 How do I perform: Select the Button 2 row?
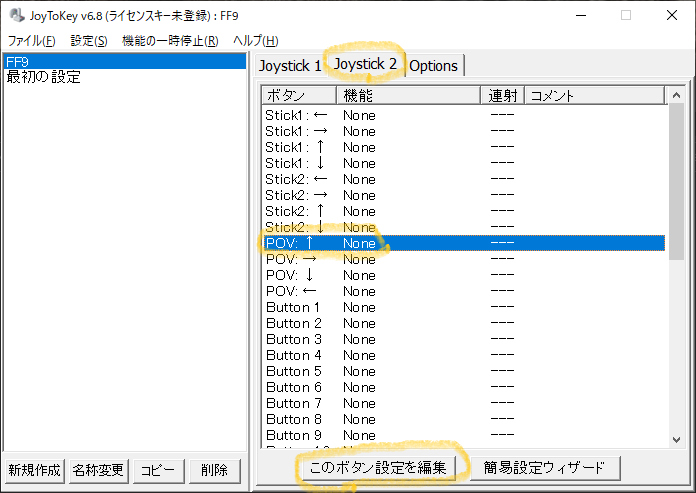(465, 323)
